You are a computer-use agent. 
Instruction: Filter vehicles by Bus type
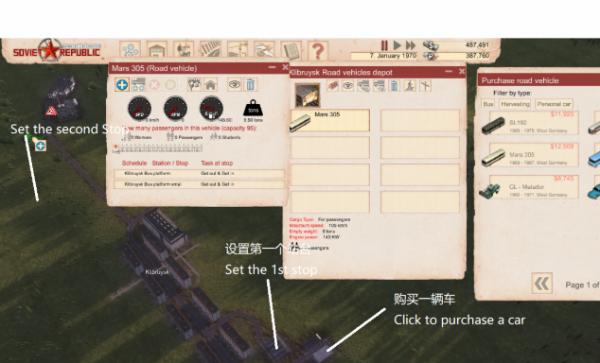[x=488, y=104]
